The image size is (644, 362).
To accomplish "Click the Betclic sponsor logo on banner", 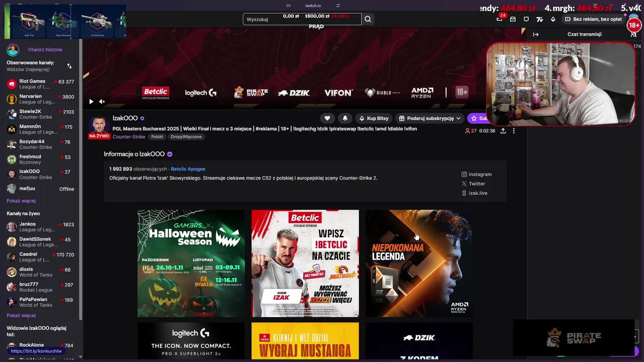I will tap(156, 93).
